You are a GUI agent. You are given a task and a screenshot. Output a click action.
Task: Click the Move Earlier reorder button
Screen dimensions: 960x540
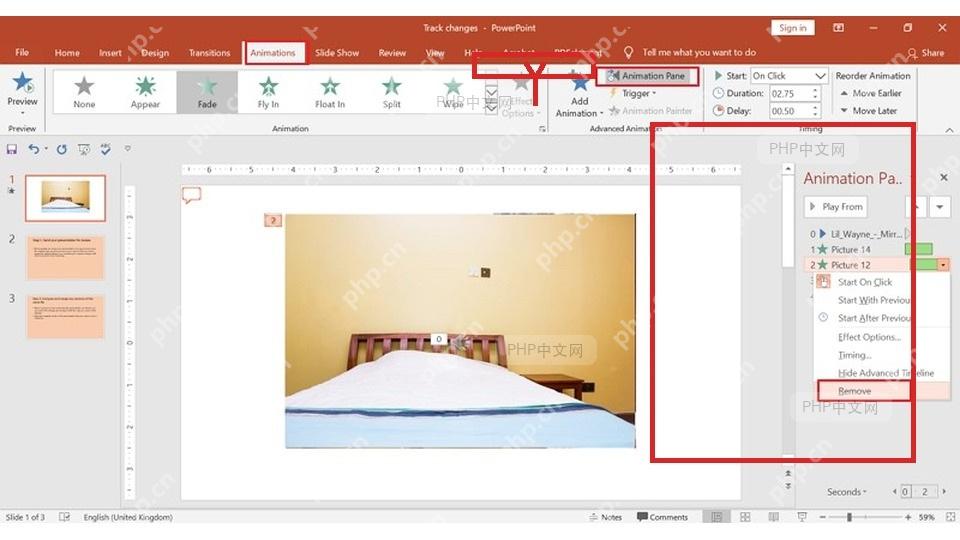871,93
